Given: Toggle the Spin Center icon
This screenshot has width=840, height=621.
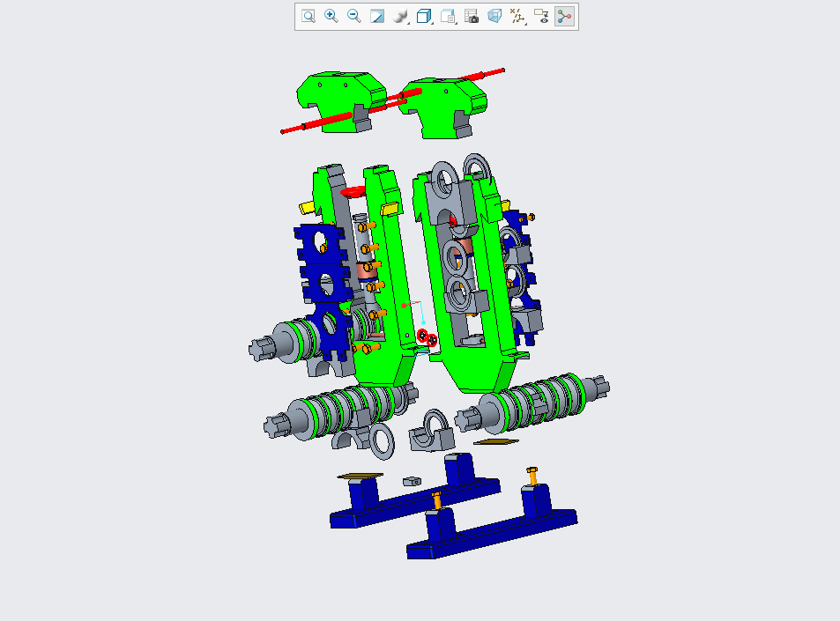Looking at the screenshot, I should click(x=565, y=17).
